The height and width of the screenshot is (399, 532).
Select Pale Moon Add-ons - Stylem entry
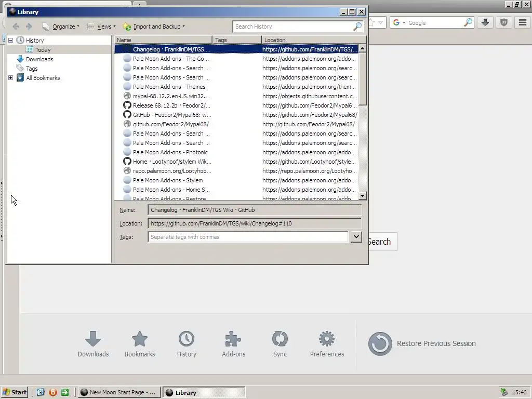[x=236, y=180]
